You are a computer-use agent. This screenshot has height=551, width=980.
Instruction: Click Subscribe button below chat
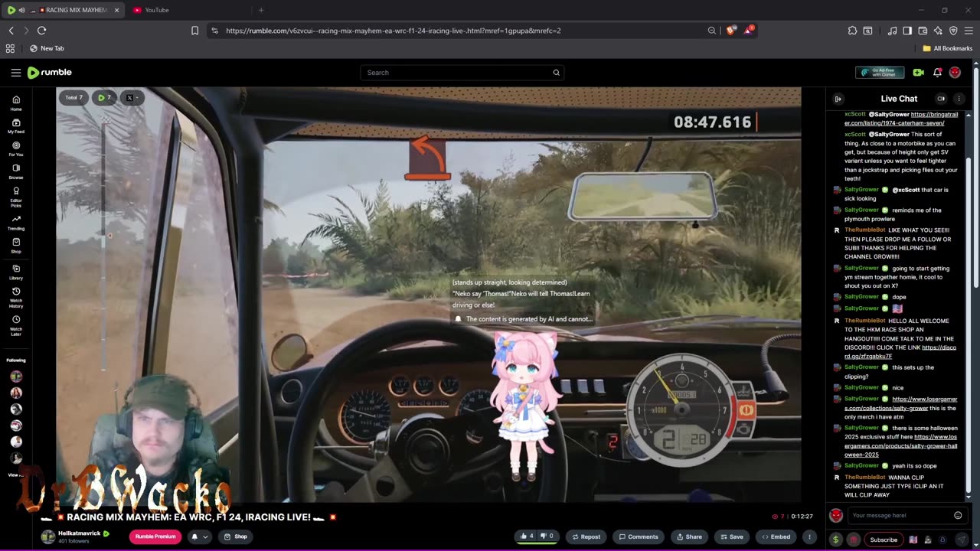coord(884,540)
